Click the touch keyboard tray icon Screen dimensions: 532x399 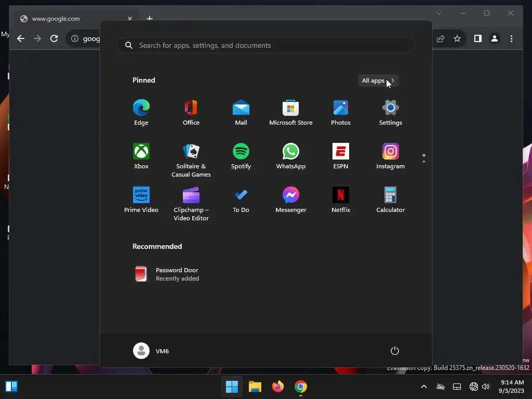[x=457, y=387]
